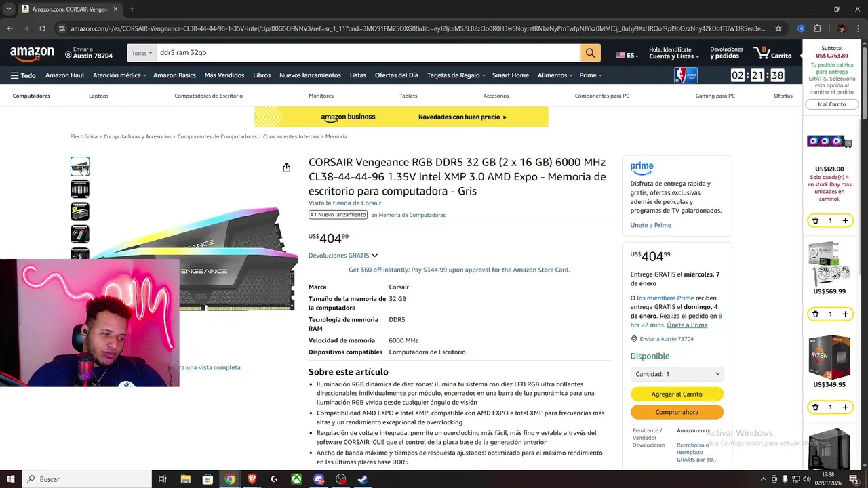Open the Chrome three-dot menu
The width and height of the screenshot is (868, 488).
[x=858, y=28]
